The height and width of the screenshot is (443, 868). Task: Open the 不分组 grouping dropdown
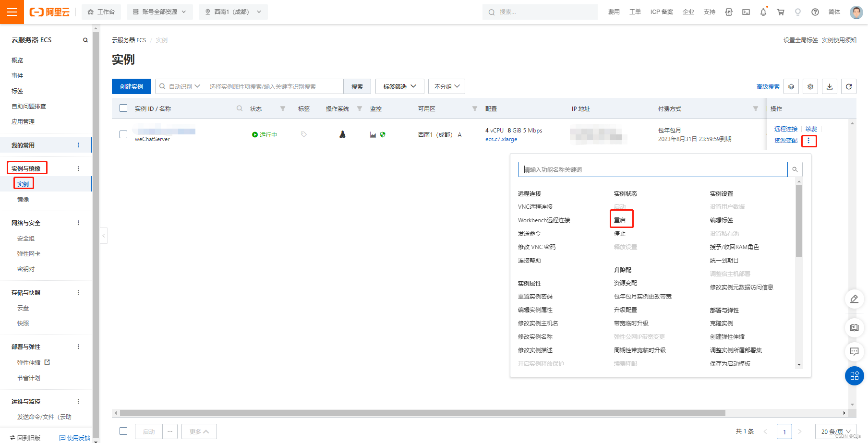[446, 86]
